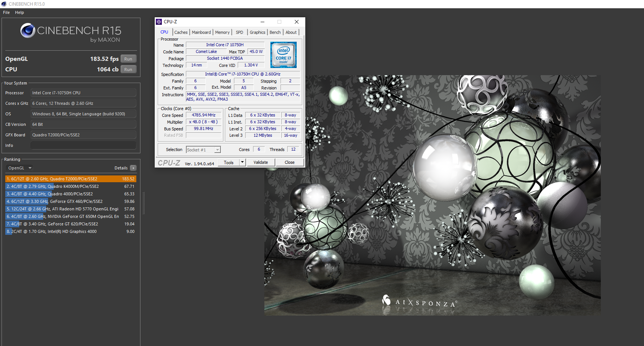
Task: Click the GFX Board Quadro T2000 field
Action: pyautogui.click(x=83, y=135)
